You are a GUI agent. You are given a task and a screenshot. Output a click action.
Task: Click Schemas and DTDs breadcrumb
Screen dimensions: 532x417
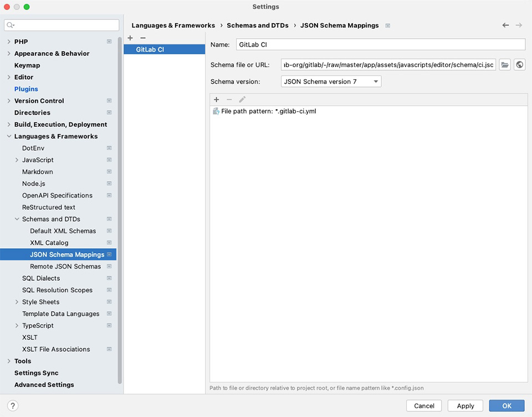coord(258,25)
